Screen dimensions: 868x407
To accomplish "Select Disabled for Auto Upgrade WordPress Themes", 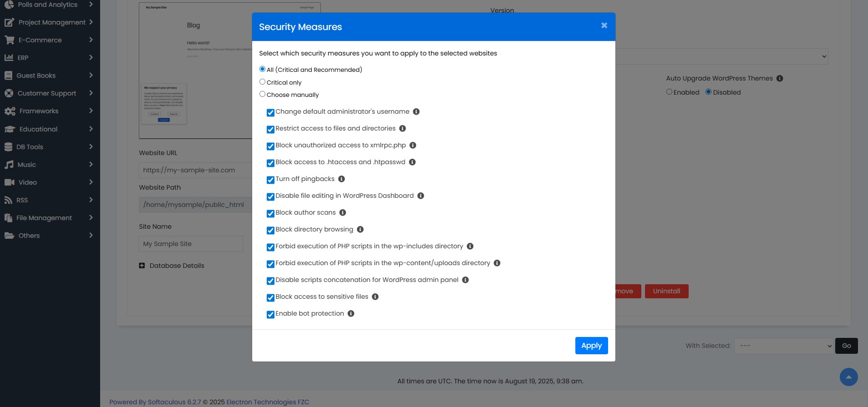I will [709, 92].
